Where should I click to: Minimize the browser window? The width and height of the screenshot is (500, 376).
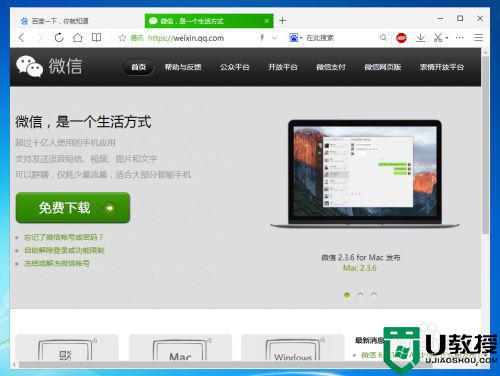click(440, 19)
